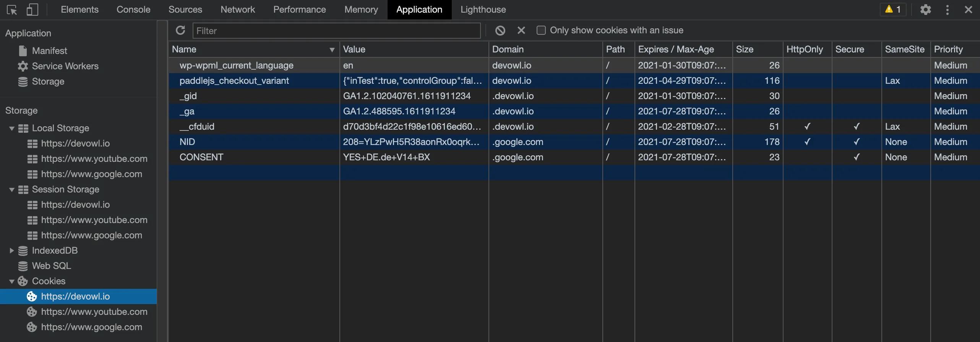Open Service Workers in the sidebar
Screen dimensions: 980x342
[x=65, y=66]
